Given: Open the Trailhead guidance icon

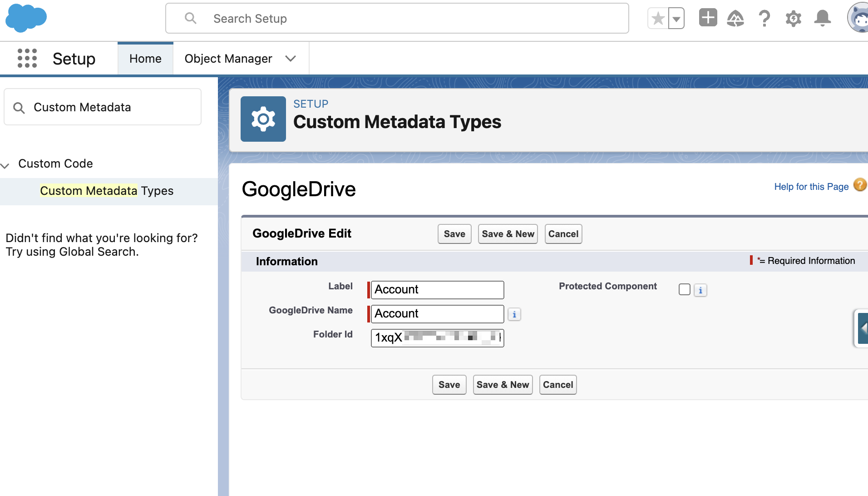Looking at the screenshot, I should point(735,19).
